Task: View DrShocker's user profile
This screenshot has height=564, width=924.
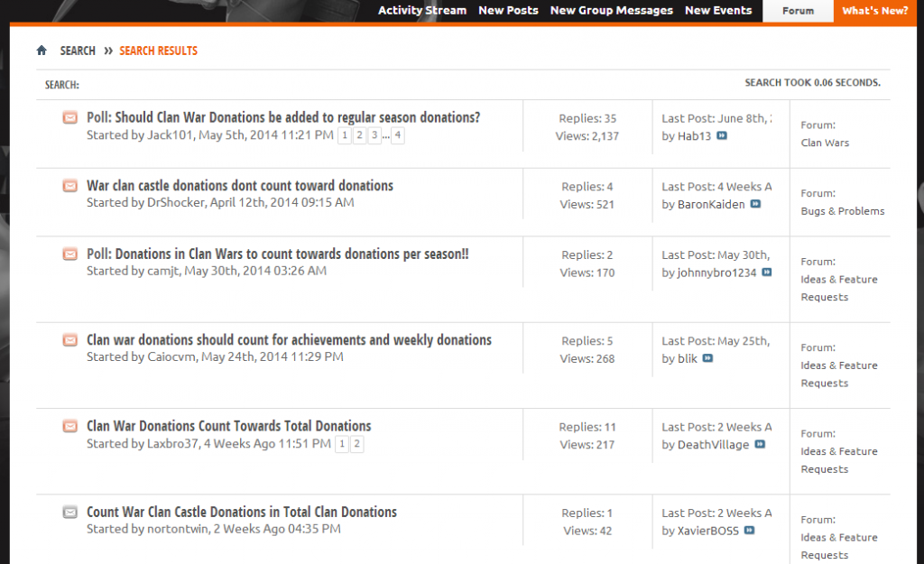Action: point(175,203)
